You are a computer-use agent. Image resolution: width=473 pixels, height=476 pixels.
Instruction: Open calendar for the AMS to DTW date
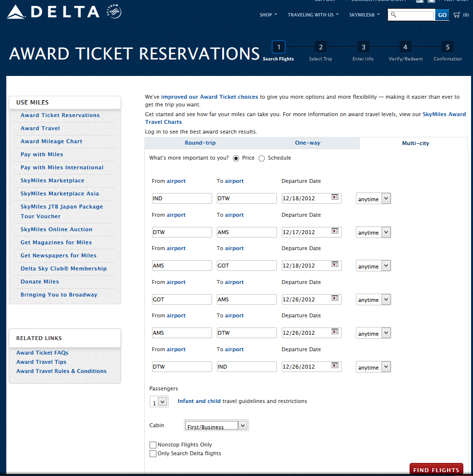click(x=335, y=332)
